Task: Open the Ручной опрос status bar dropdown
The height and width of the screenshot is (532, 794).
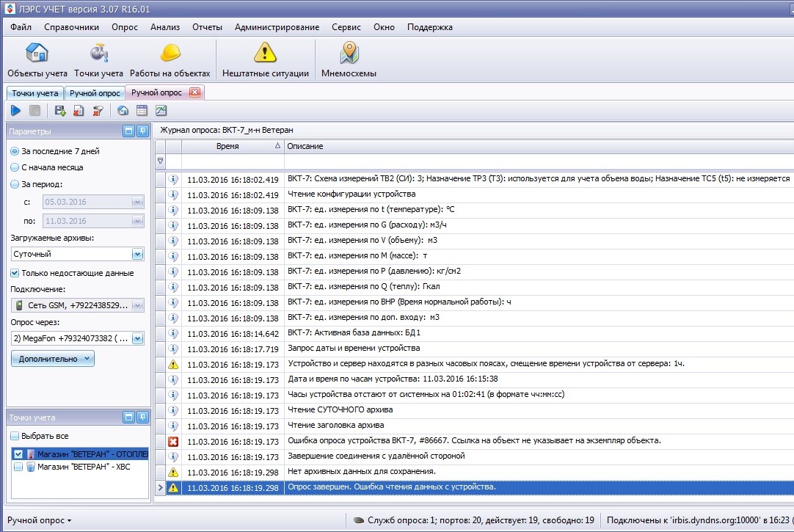Action: point(39,520)
